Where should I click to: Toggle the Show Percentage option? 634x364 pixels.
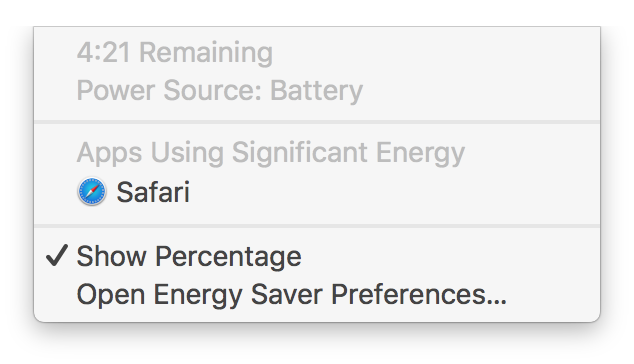(317, 256)
